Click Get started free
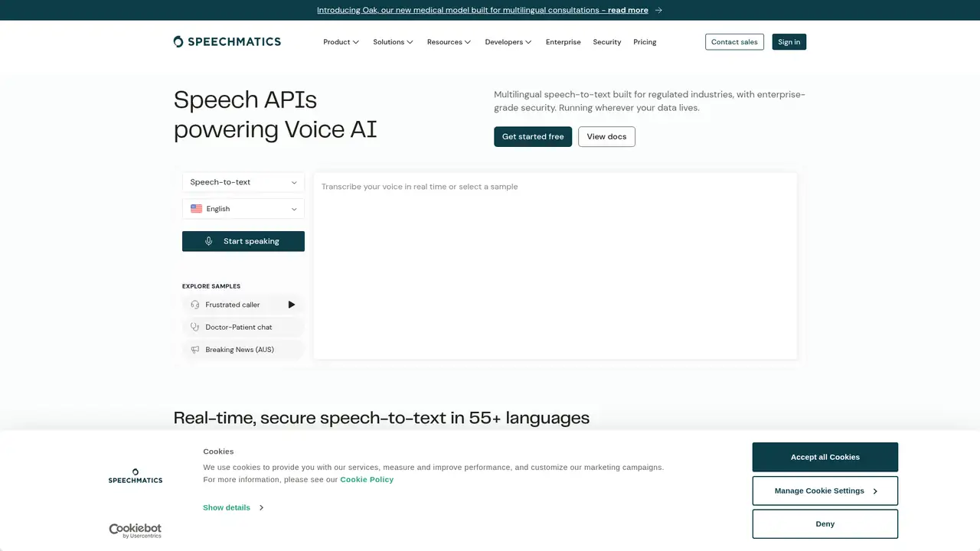The image size is (980, 551). (533, 137)
